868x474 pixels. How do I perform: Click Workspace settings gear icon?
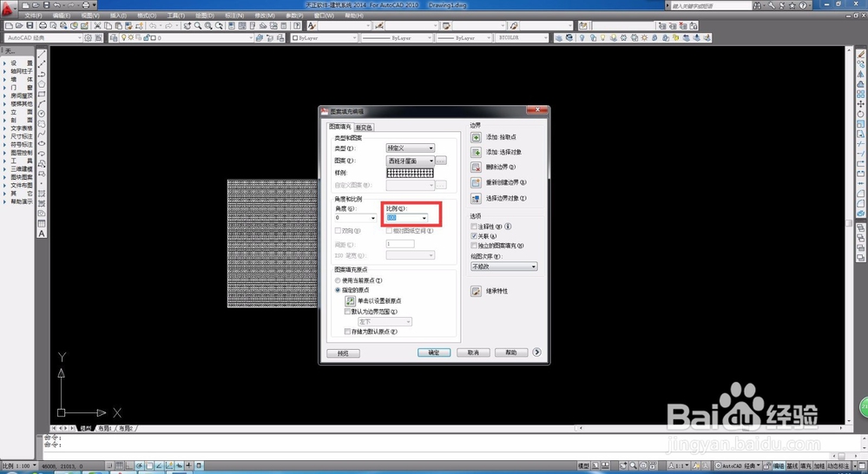tap(88, 37)
